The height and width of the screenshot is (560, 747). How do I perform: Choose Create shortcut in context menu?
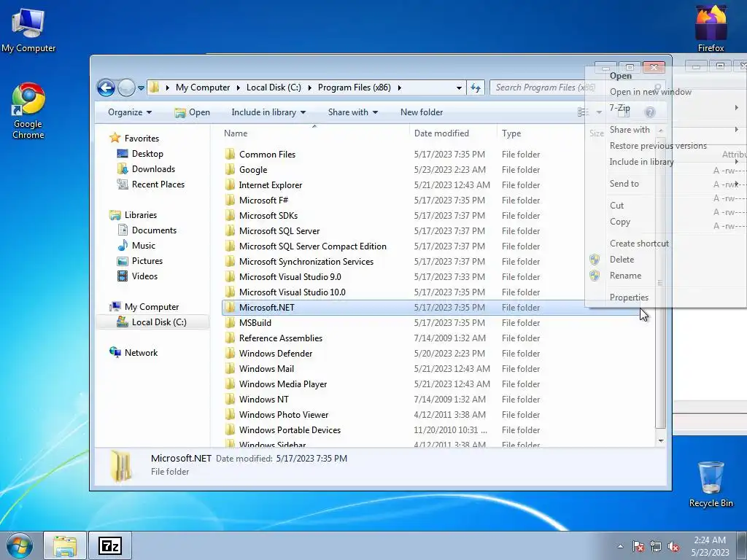click(639, 244)
